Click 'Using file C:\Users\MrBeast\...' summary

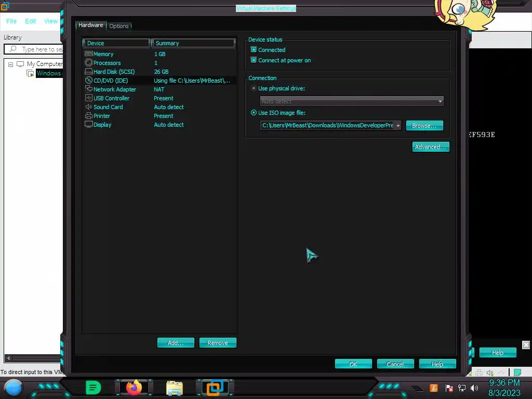click(192, 81)
